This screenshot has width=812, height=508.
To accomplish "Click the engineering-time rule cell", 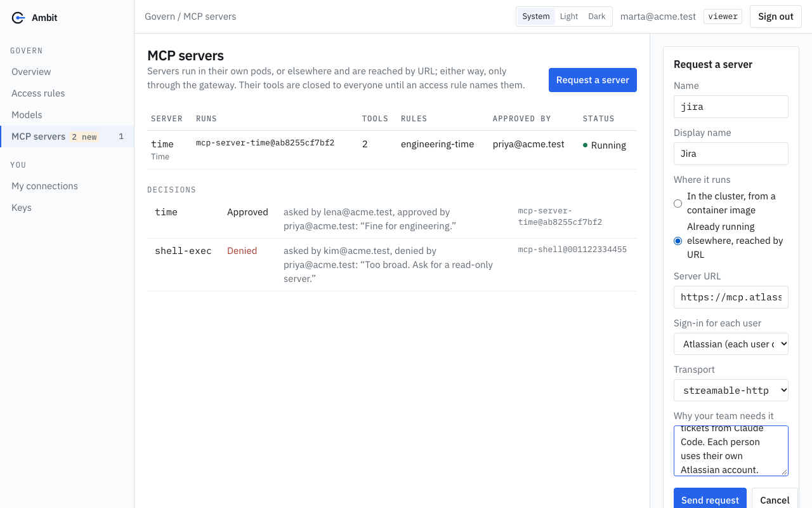I will pos(437,144).
